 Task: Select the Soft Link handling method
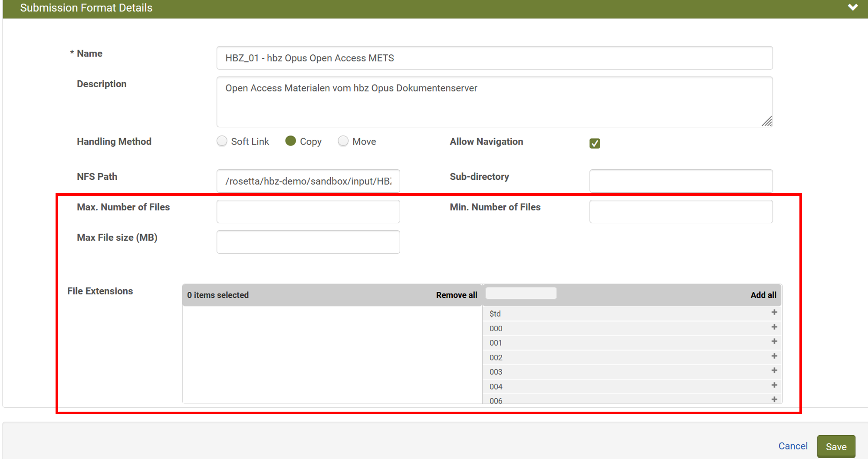(x=222, y=141)
